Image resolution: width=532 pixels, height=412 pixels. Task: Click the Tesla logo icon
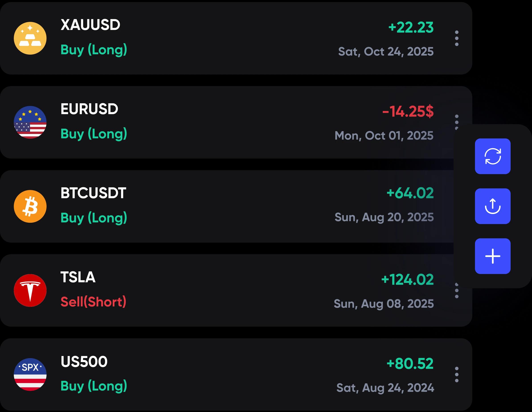[x=30, y=290]
